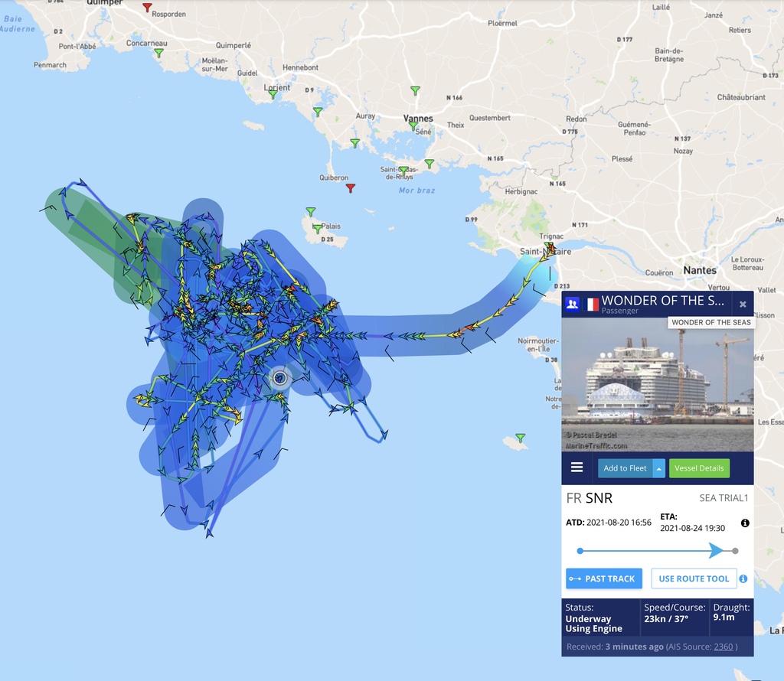Viewport: 784px width, 681px height.
Task: Open AIS Source 2360 link
Action: pos(723,647)
